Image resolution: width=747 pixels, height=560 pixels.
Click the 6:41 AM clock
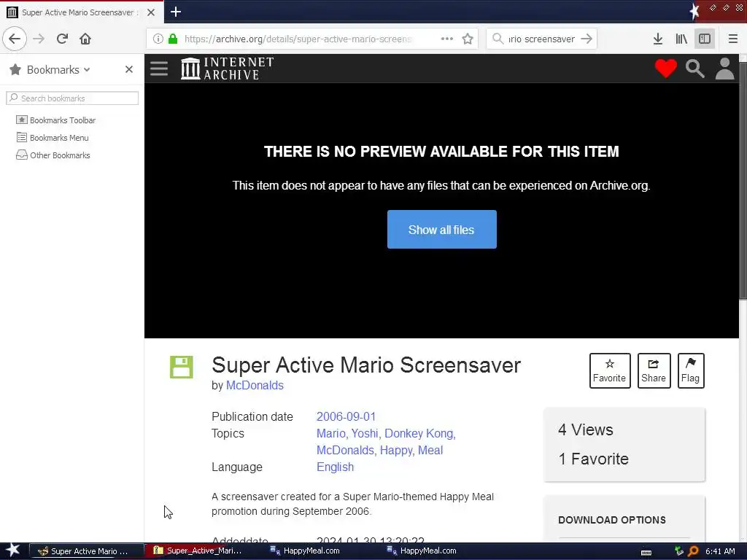[720, 551]
